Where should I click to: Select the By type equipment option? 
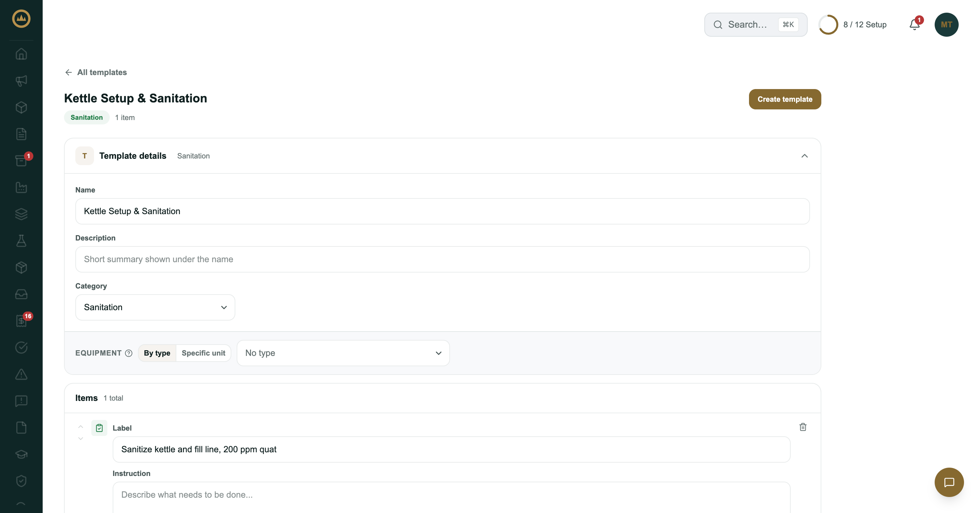pos(157,353)
